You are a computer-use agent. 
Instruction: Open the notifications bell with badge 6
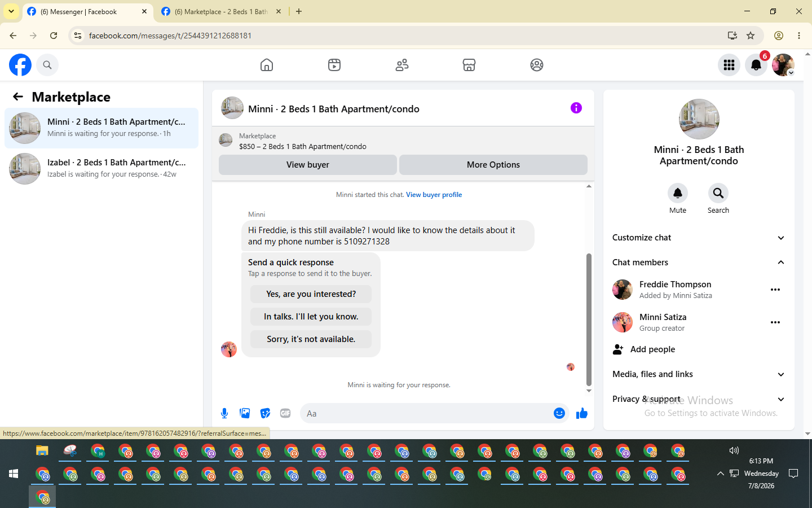[756, 65]
